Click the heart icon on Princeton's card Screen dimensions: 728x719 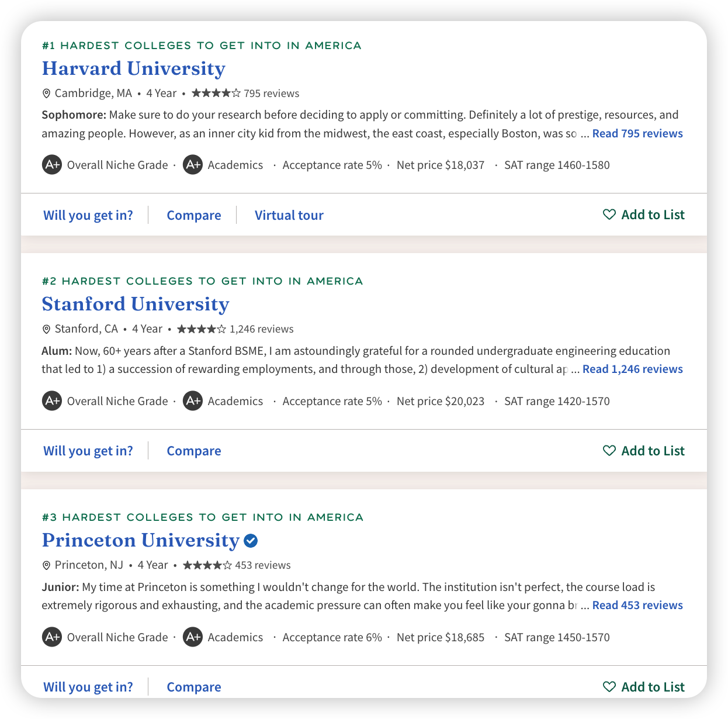pyautogui.click(x=609, y=687)
